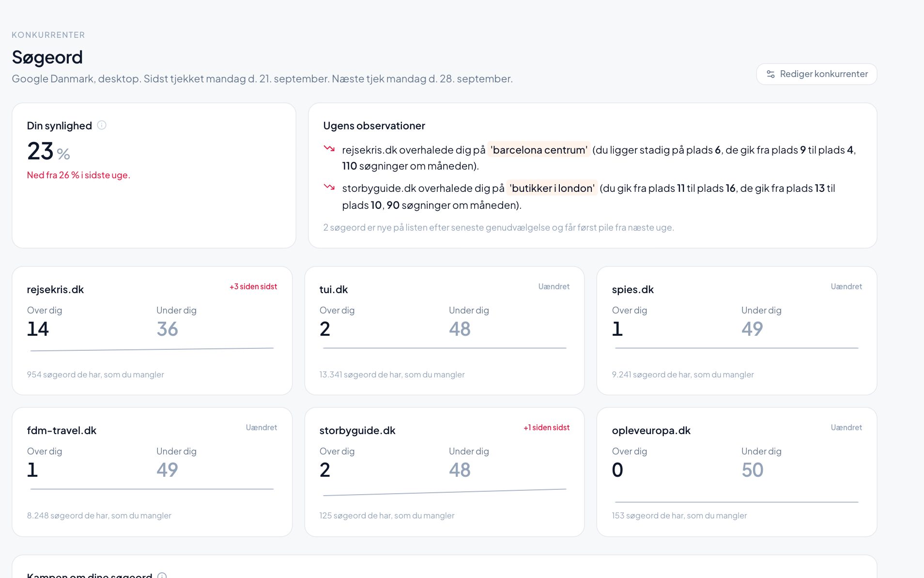This screenshot has height=578, width=924.
Task: Click '13.341 søgeord de har, som du mangler'
Action: (x=392, y=375)
